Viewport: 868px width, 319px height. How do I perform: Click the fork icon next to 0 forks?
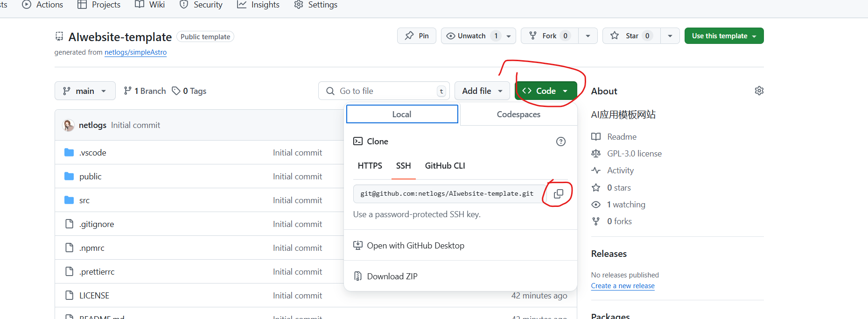click(596, 221)
